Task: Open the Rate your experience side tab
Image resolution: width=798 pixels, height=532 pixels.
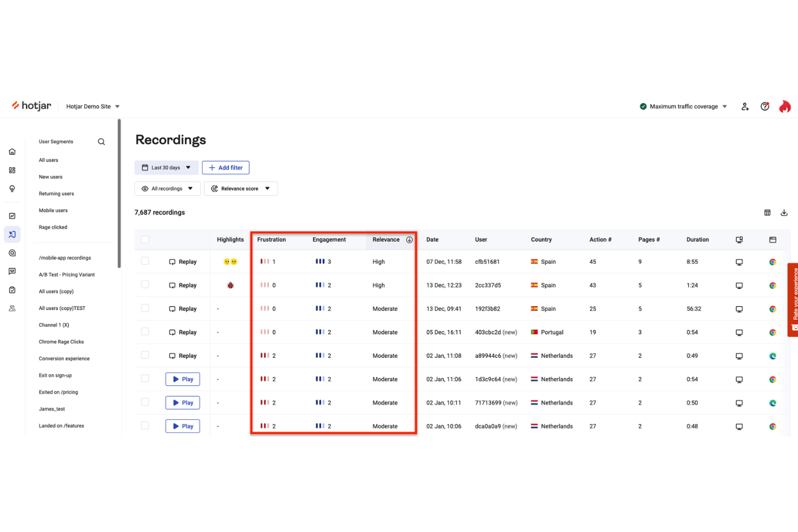Action: (x=793, y=300)
